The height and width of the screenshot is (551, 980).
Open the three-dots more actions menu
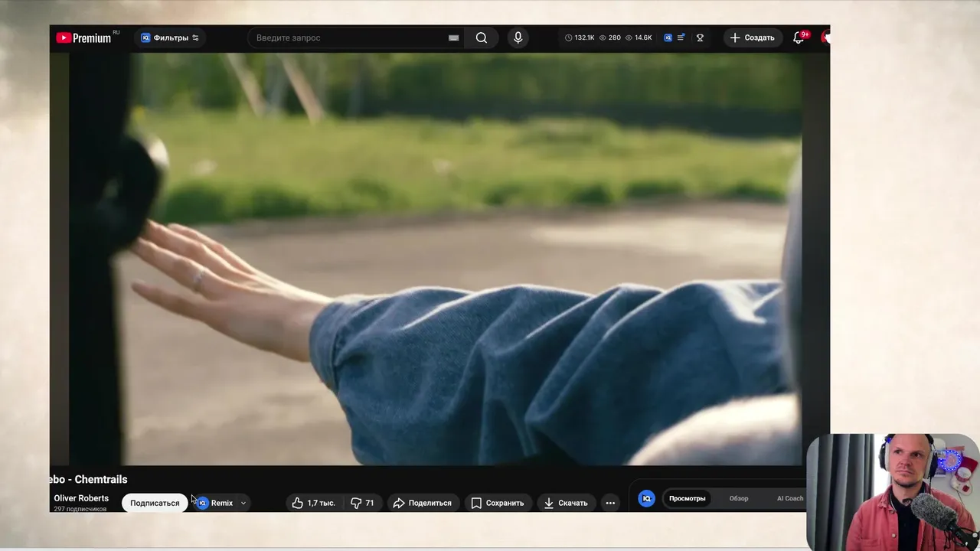pyautogui.click(x=610, y=503)
